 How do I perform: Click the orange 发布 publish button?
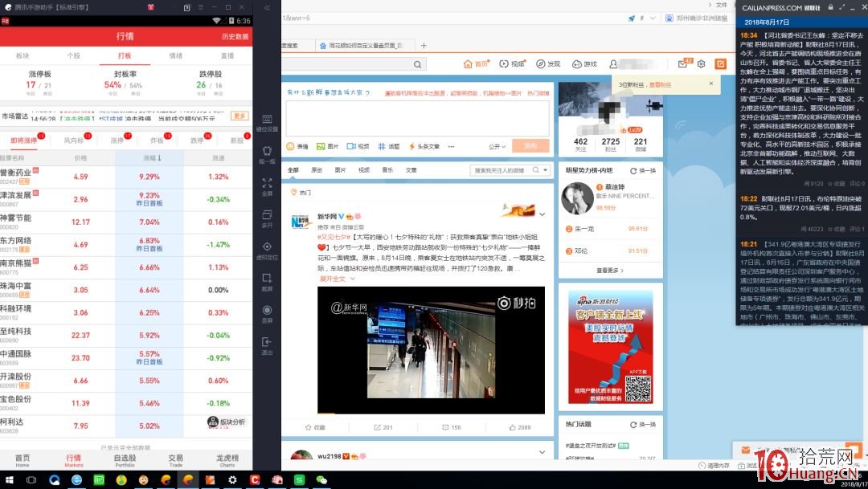[x=530, y=146]
